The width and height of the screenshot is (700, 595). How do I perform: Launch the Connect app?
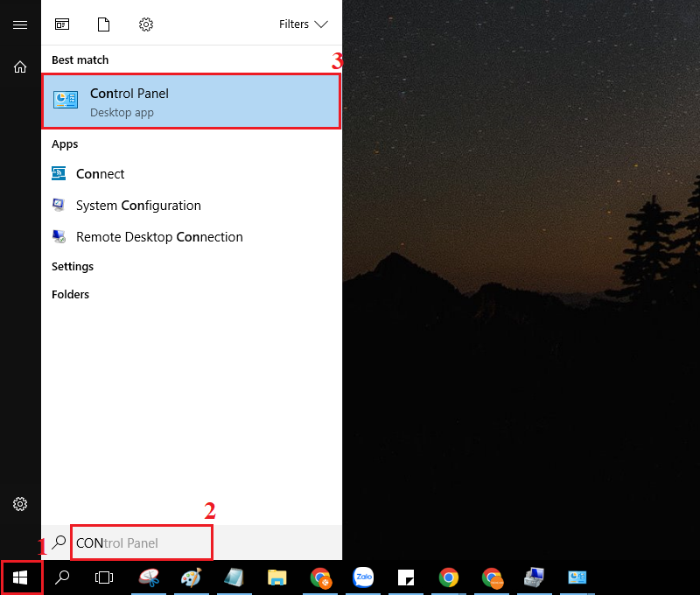(x=100, y=174)
